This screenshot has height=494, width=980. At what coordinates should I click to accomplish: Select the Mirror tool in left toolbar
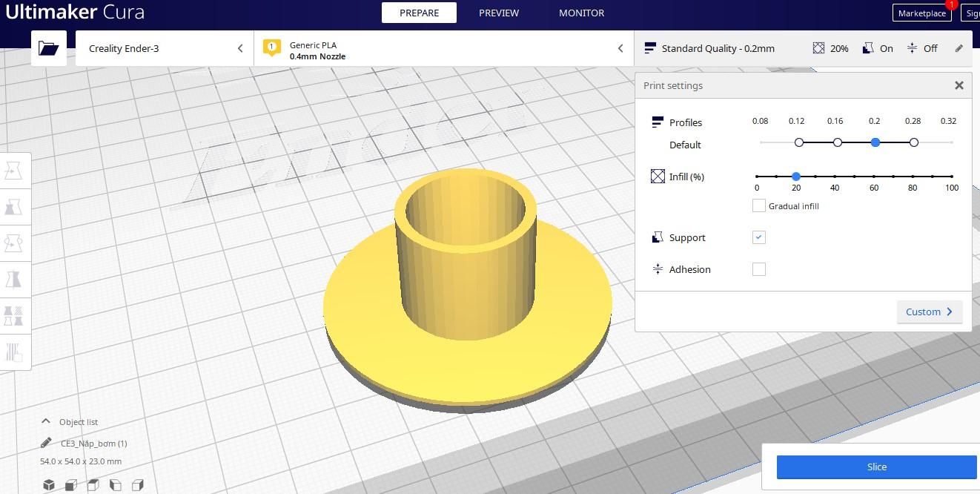[14, 279]
